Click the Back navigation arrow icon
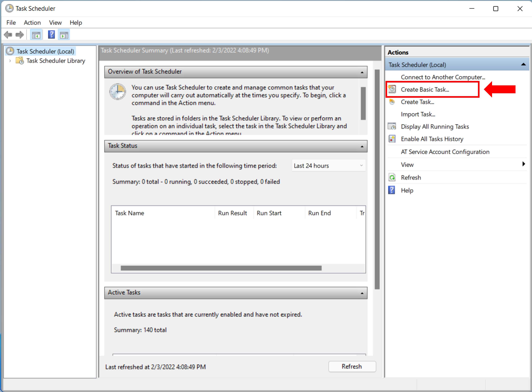 (8, 35)
